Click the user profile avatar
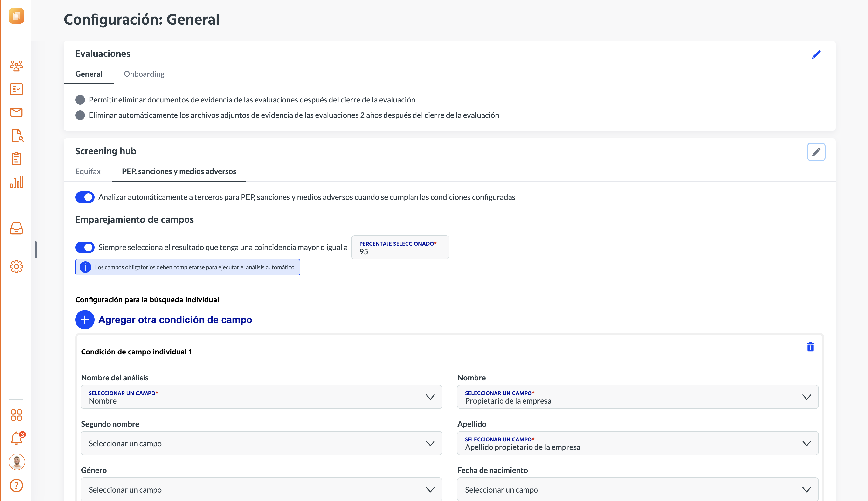 pos(17,462)
